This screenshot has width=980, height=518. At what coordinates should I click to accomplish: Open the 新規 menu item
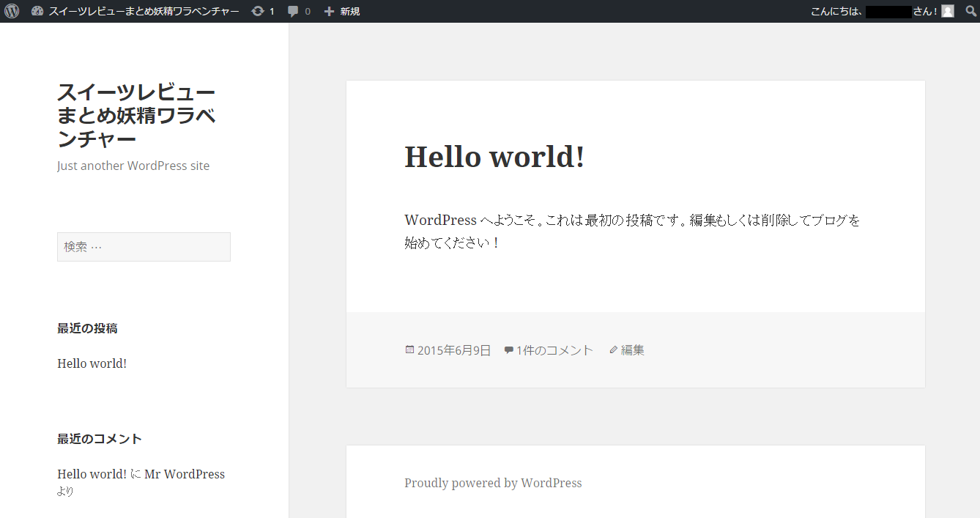[350, 12]
